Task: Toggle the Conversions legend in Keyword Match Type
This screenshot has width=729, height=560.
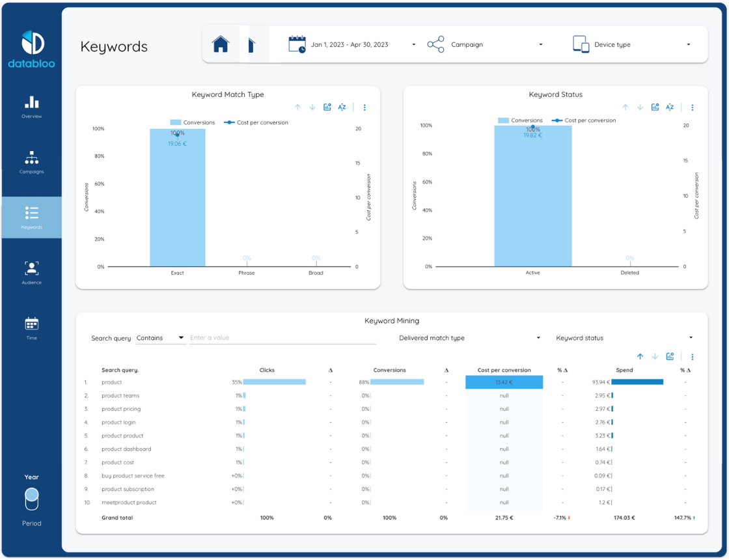Action: click(x=193, y=122)
